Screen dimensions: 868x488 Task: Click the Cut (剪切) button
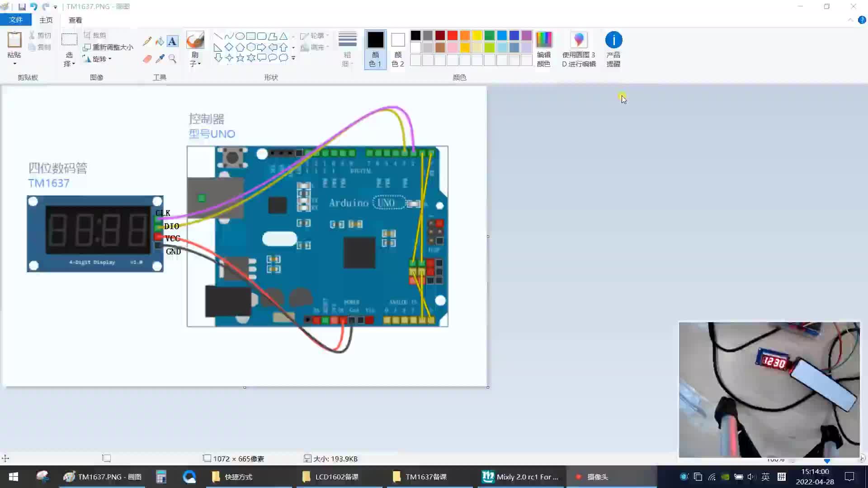pyautogui.click(x=40, y=35)
